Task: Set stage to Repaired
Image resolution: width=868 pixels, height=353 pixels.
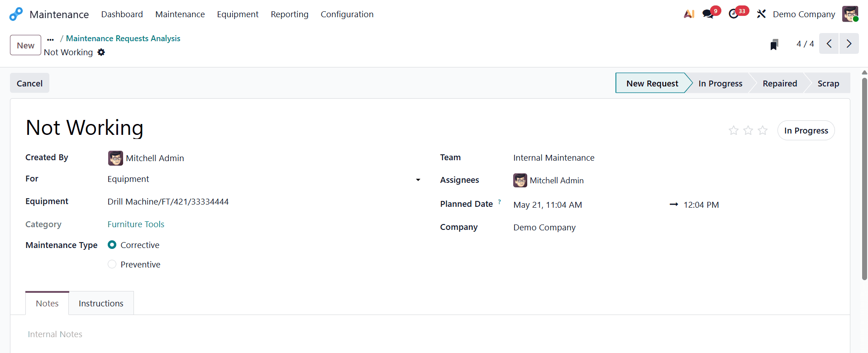Action: [780, 83]
